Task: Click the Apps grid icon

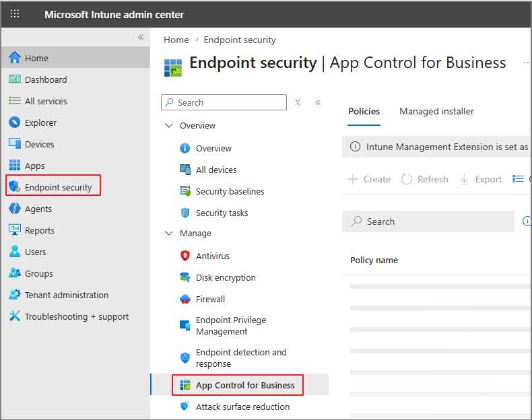Action: 15,165
